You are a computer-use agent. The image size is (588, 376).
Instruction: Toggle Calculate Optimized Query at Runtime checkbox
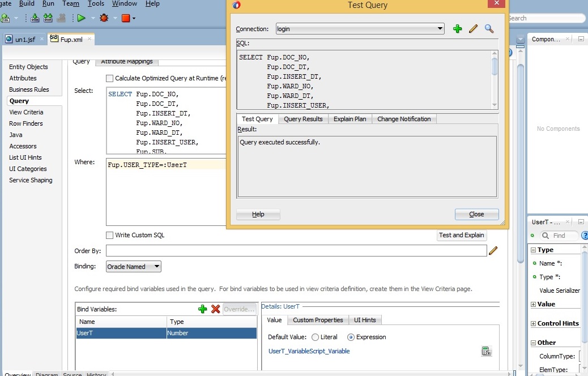(x=110, y=78)
